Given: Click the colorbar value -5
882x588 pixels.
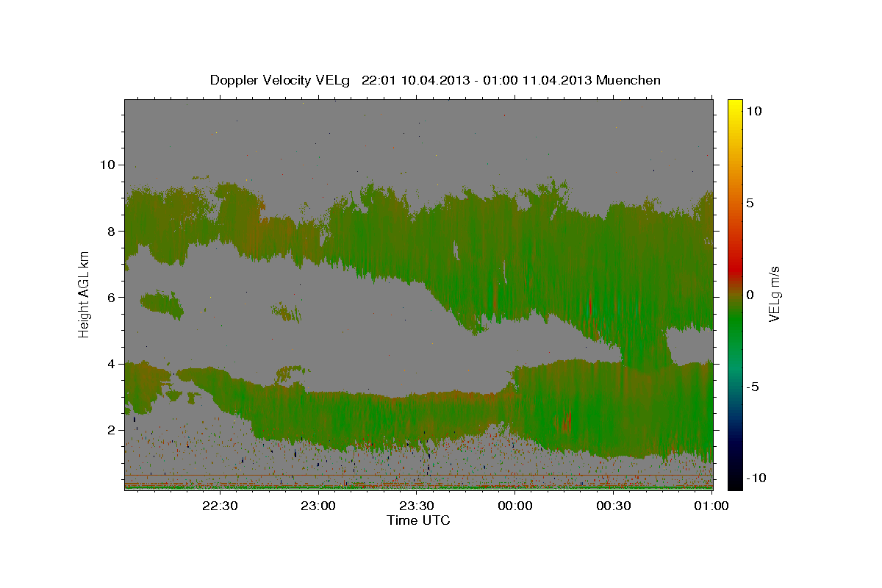Looking at the screenshot, I should (753, 387).
